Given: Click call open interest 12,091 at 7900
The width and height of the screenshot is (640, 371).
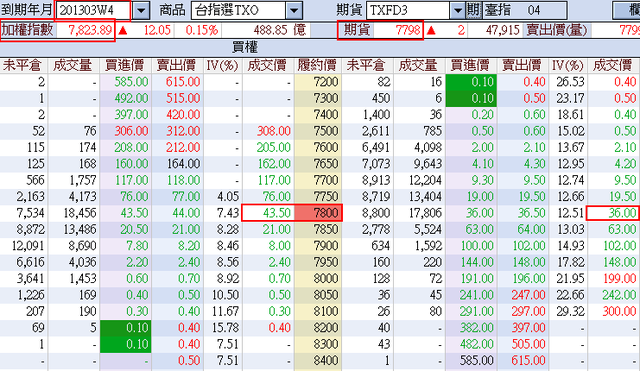Looking at the screenshot, I should [x=28, y=246].
